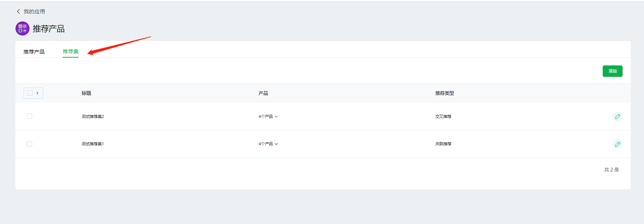Edit the 测试推荐集1 row
The height and width of the screenshot is (224, 644).
tap(617, 144)
